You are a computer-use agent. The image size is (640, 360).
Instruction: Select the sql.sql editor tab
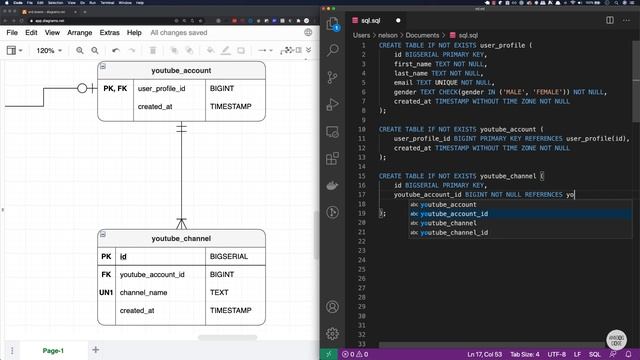[x=376, y=20]
